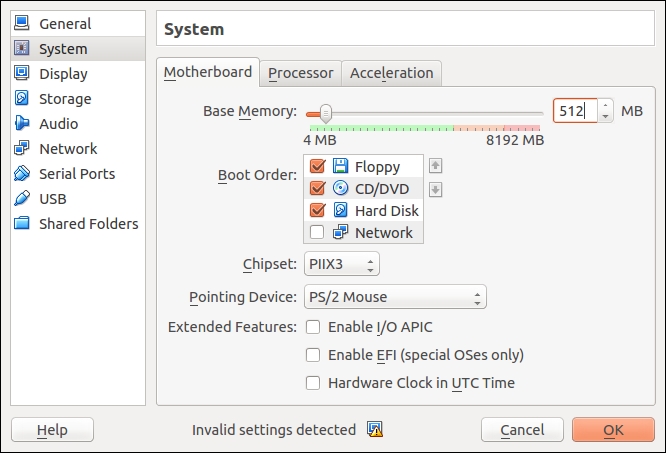Expand the Pointing Device dropdown
Image resolution: width=666 pixels, height=453 pixels.
point(394,297)
